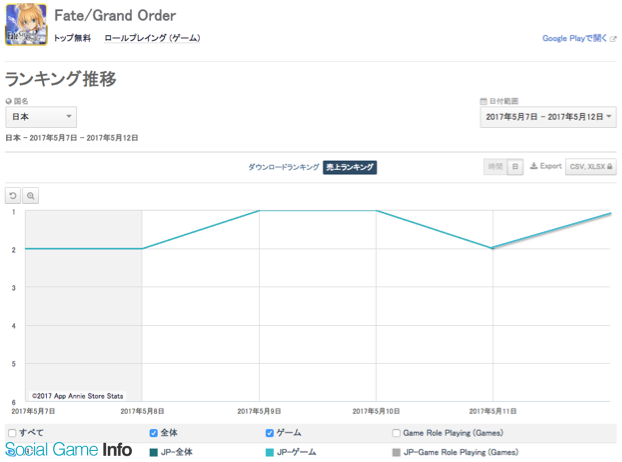Click the JP-全体 legend color swatch

[x=154, y=452]
